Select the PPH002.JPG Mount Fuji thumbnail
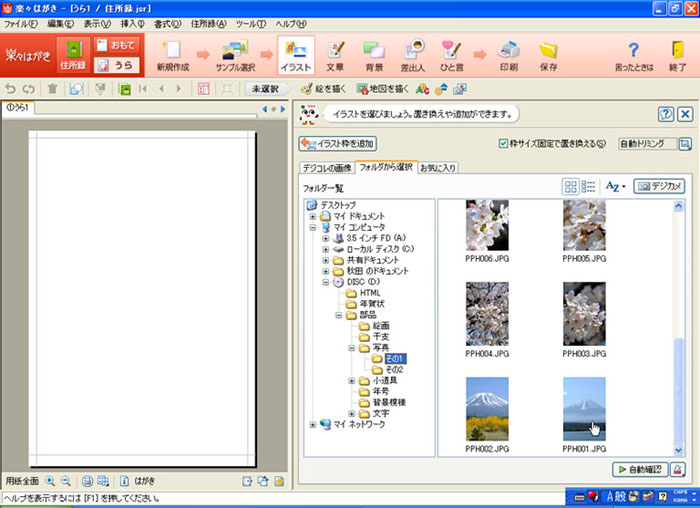The width and height of the screenshot is (700, 508). pos(487,408)
